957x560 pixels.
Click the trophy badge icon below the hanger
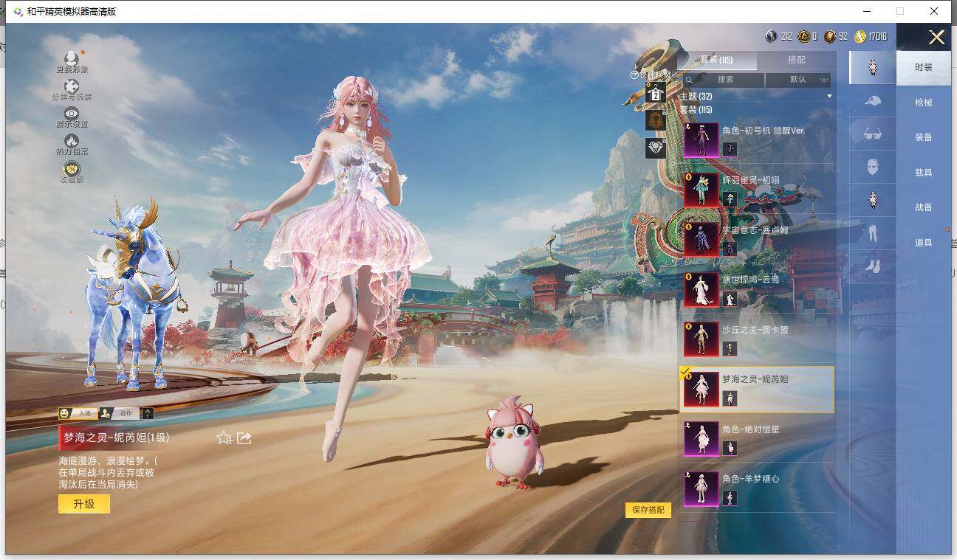pos(655,120)
